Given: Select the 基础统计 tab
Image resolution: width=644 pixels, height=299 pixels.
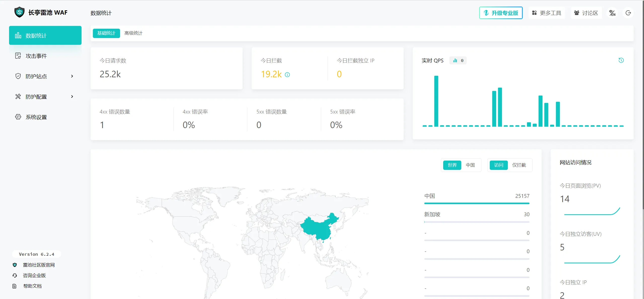Looking at the screenshot, I should pyautogui.click(x=106, y=33).
